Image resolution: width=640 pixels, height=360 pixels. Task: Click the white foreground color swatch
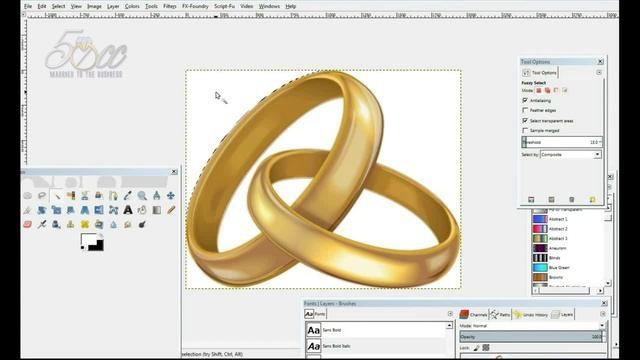pyautogui.click(x=89, y=240)
